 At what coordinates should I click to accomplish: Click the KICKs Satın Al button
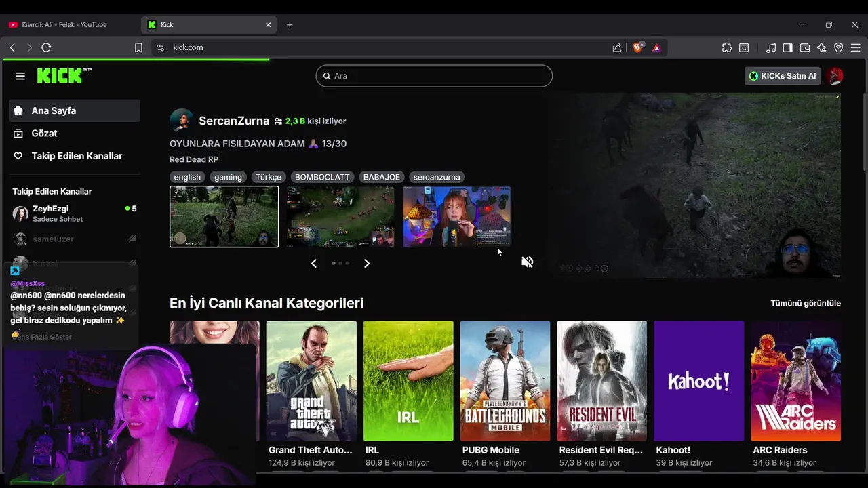[x=782, y=76]
